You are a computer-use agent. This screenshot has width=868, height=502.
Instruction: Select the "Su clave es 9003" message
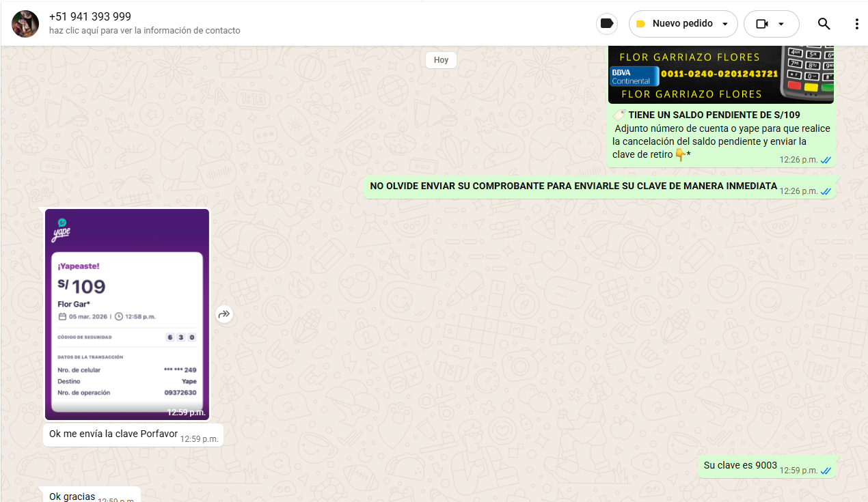point(740,465)
